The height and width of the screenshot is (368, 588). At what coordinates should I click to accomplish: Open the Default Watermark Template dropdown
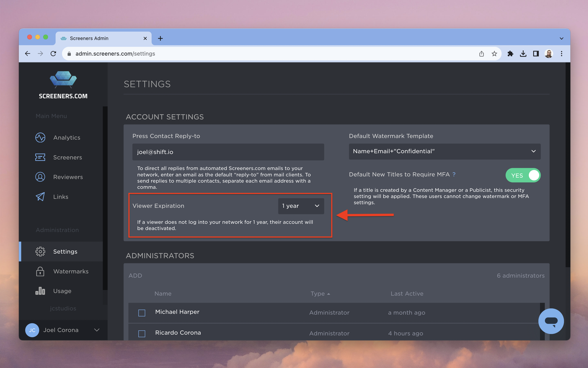(x=445, y=151)
